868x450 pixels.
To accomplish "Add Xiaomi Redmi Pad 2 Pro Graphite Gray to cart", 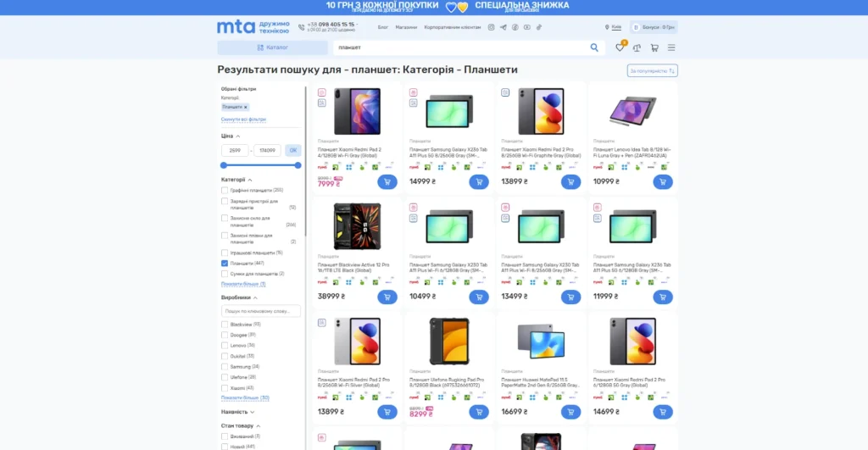I will coord(570,181).
